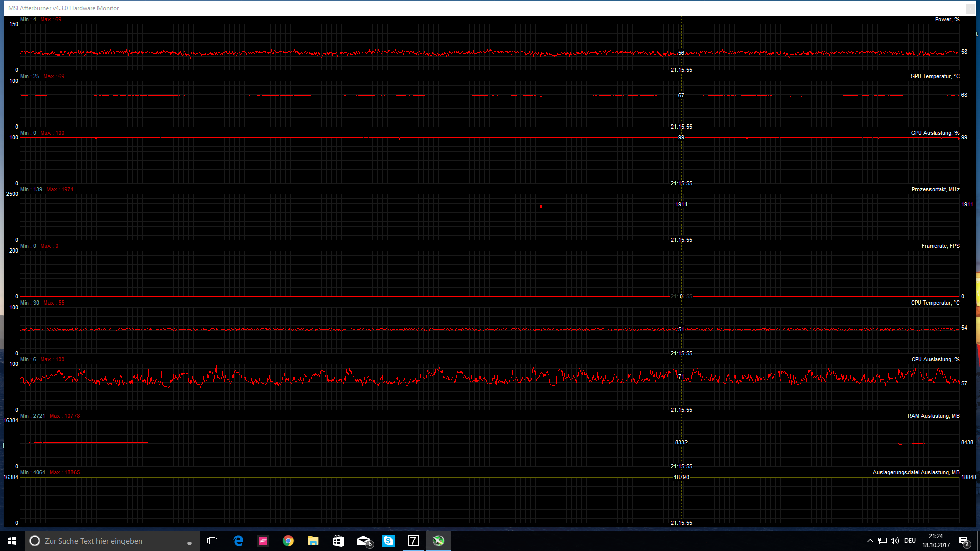The height and width of the screenshot is (551, 980).
Task: Open the DEU input language selector
Action: point(910,541)
